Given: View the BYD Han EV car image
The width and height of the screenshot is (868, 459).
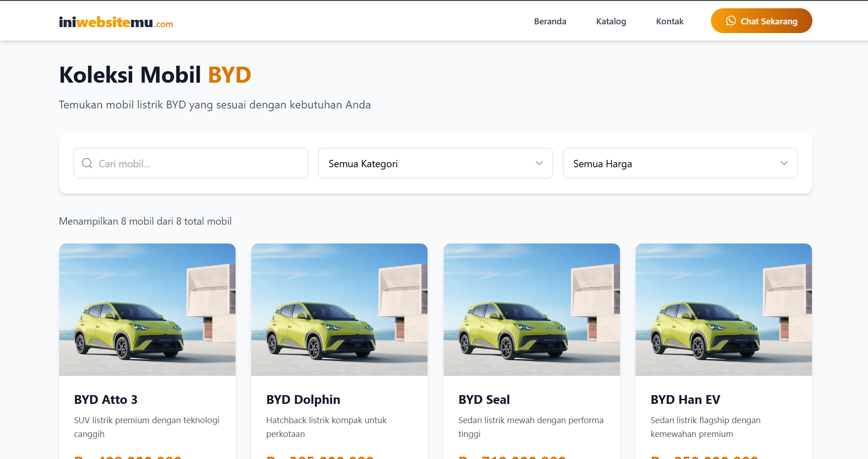Looking at the screenshot, I should (724, 310).
